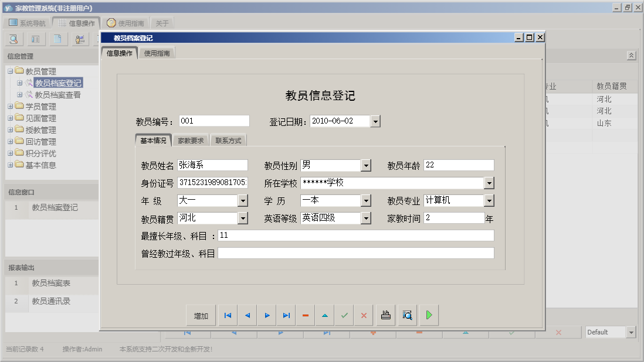Cancel edits with the red X

coord(363,315)
